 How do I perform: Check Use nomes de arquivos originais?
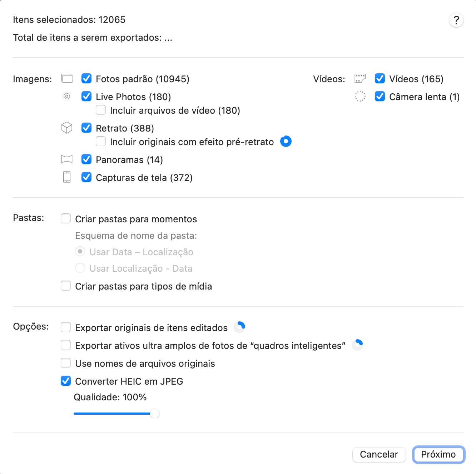[66, 363]
